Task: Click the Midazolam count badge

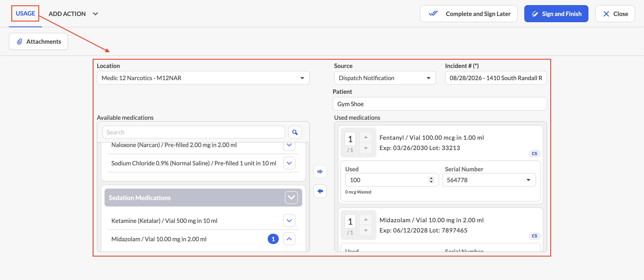Action: [273, 239]
